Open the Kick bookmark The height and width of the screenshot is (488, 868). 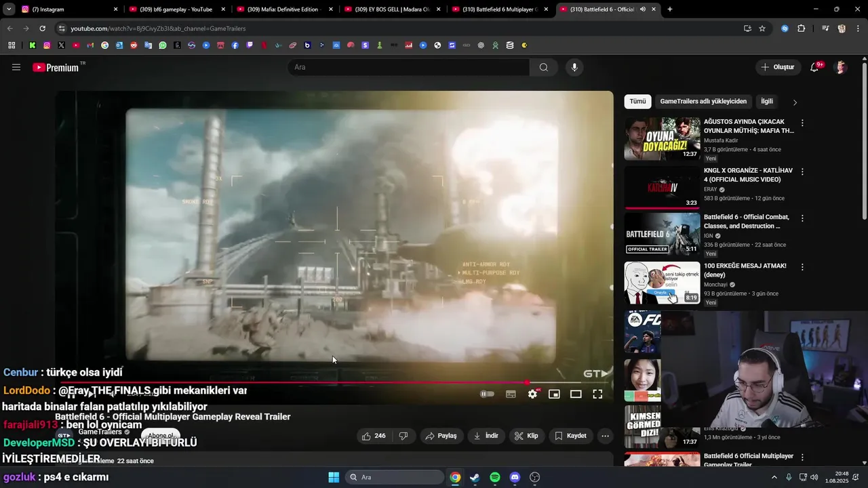(32, 45)
